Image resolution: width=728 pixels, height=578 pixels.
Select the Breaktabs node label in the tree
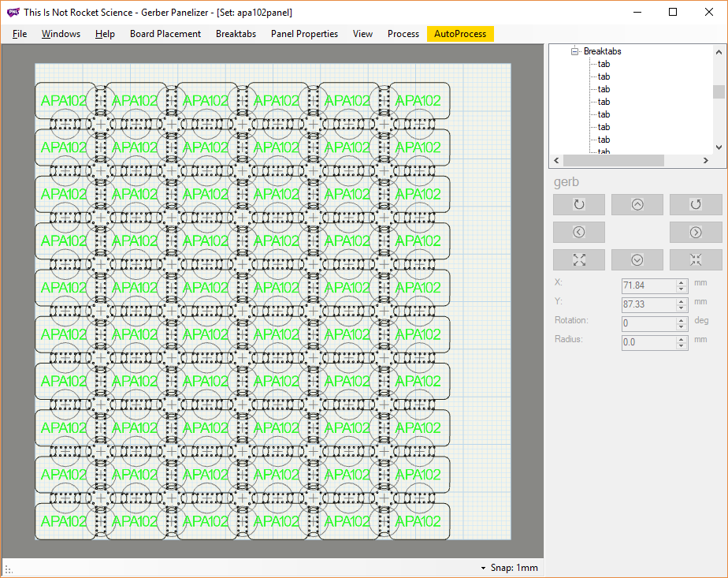602,51
